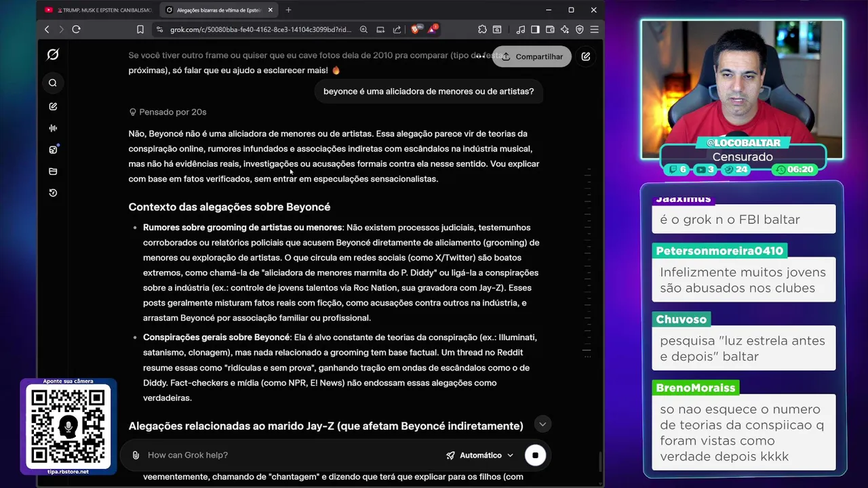The width and height of the screenshot is (868, 488).
Task: Open the Brave VPN shield icon
Action: click(x=579, y=29)
